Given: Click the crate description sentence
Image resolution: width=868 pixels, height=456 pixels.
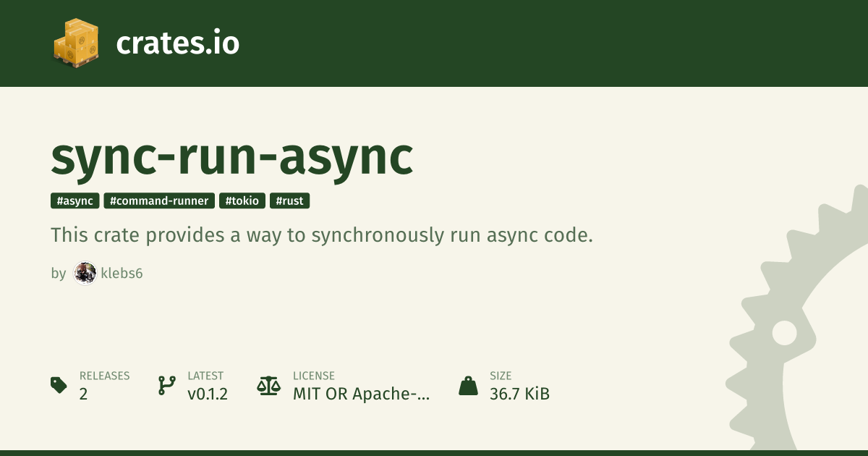Looking at the screenshot, I should coord(322,235).
